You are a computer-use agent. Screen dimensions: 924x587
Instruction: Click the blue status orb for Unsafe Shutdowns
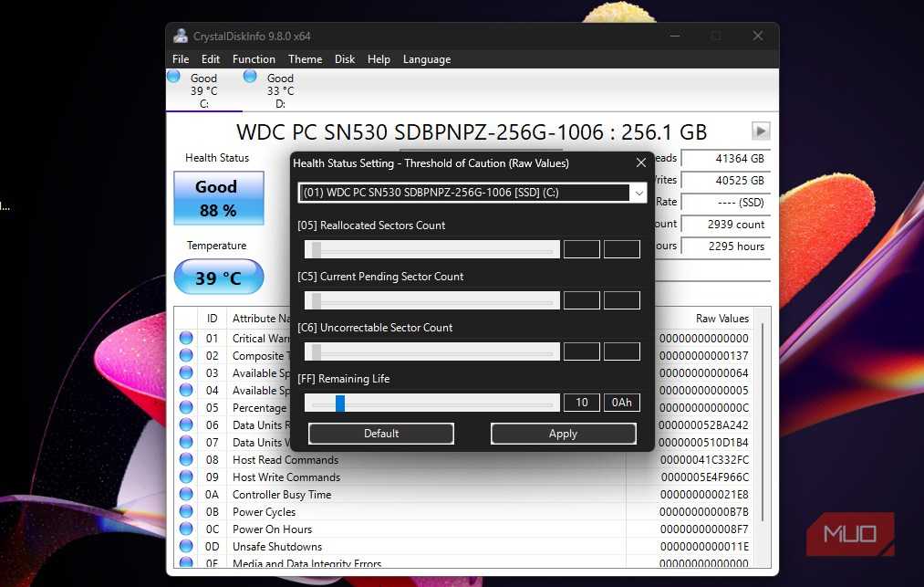(x=186, y=546)
